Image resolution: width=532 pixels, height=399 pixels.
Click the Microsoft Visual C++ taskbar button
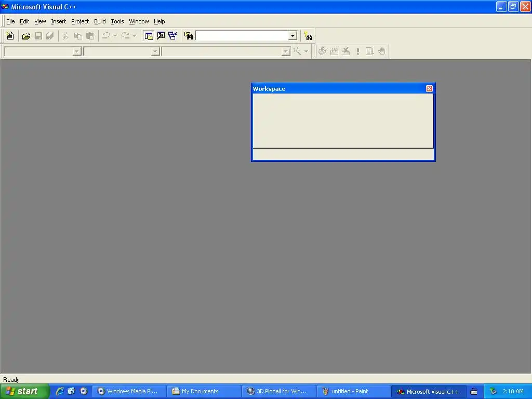click(x=428, y=391)
